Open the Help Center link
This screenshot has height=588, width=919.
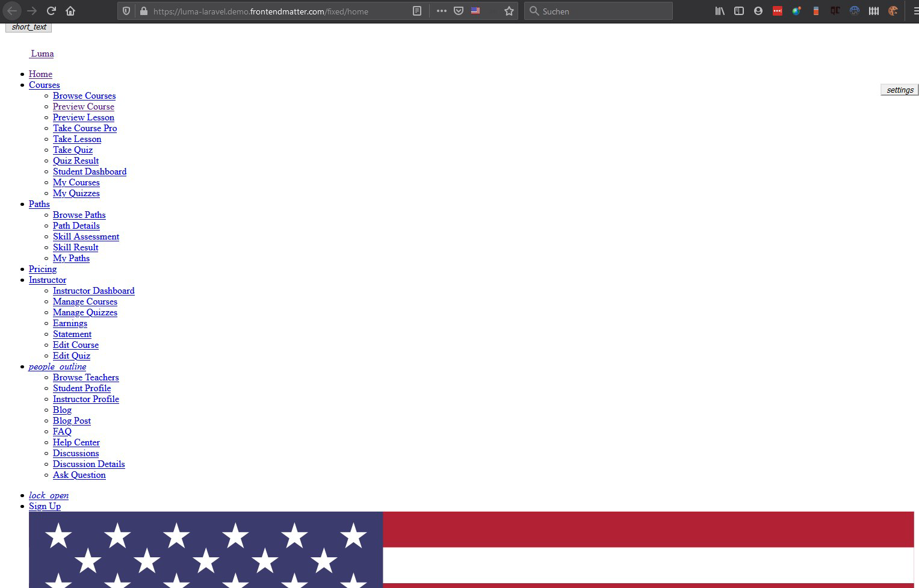pyautogui.click(x=76, y=442)
